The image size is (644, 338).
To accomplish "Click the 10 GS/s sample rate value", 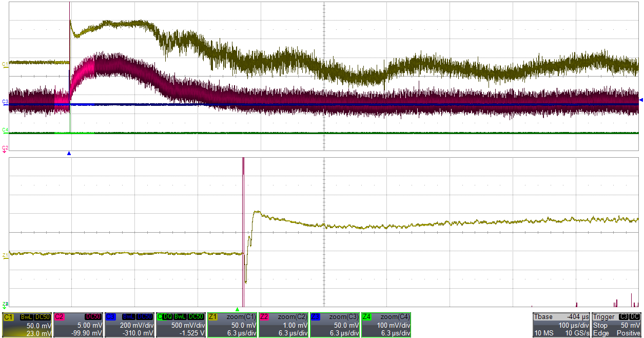I will pyautogui.click(x=577, y=333).
